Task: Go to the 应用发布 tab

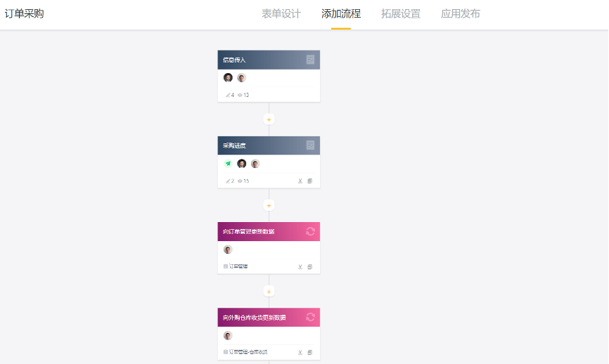Action: (x=461, y=14)
